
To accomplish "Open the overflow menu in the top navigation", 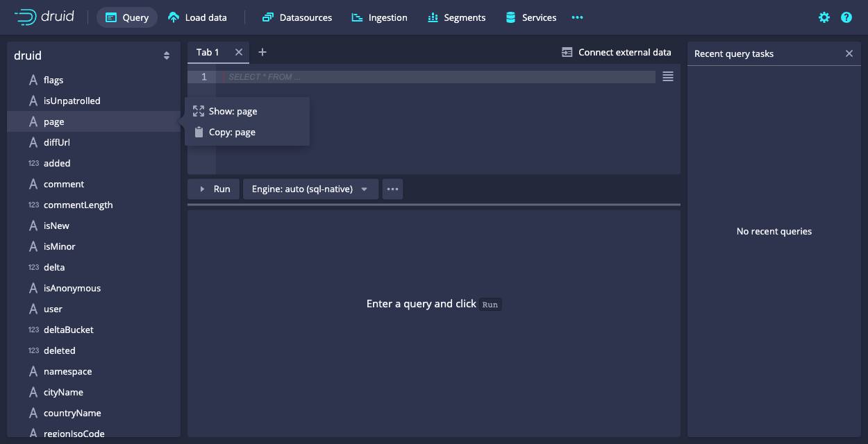I will point(577,17).
